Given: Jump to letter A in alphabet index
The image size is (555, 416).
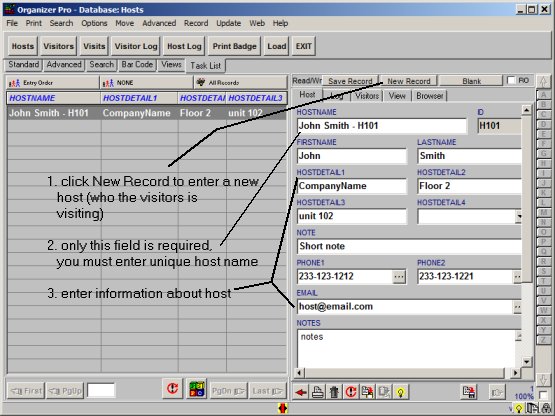Looking at the screenshot, I should click(x=543, y=95).
